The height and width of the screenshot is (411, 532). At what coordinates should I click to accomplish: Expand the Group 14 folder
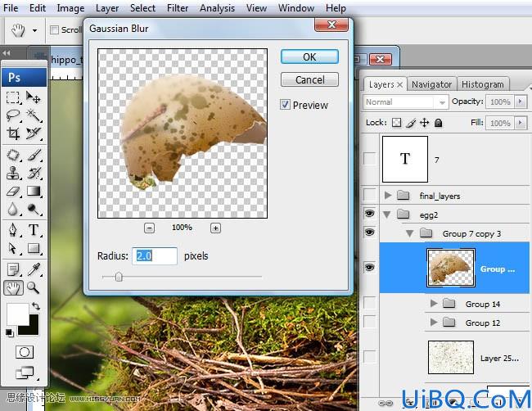pyautogui.click(x=433, y=303)
